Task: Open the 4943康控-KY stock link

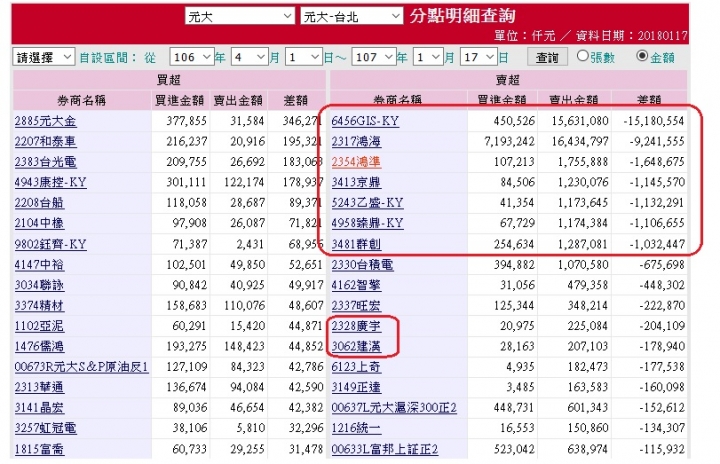Action: [50, 182]
